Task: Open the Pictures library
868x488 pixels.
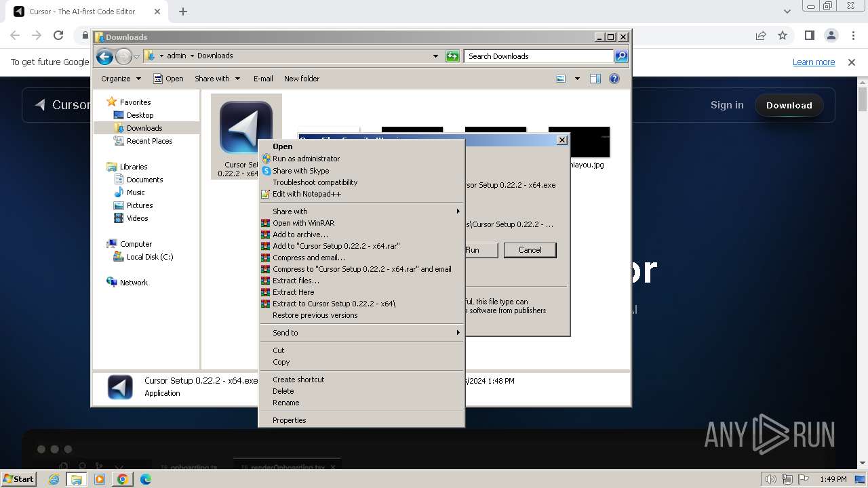Action: 140,205
